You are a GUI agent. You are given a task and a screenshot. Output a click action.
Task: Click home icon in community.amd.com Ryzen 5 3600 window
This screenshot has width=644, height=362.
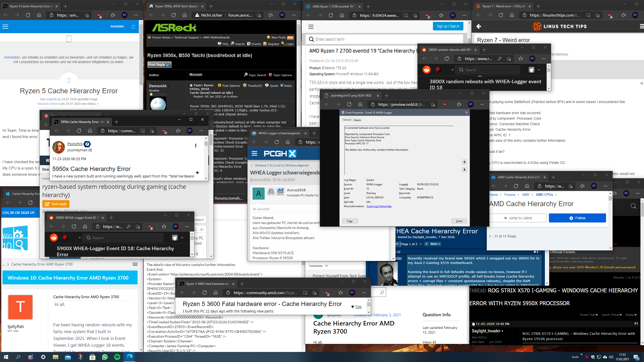pos(216,293)
